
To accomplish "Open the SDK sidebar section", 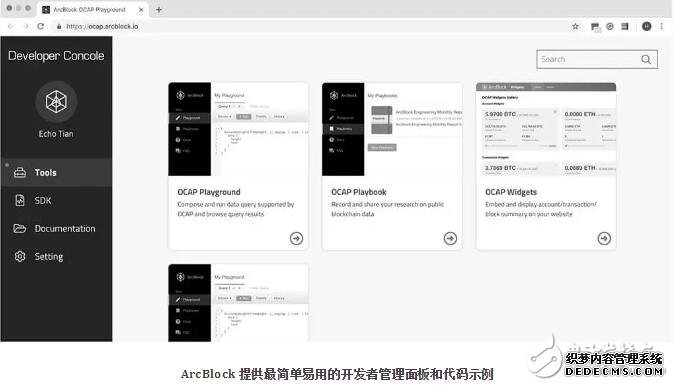I will (56, 200).
